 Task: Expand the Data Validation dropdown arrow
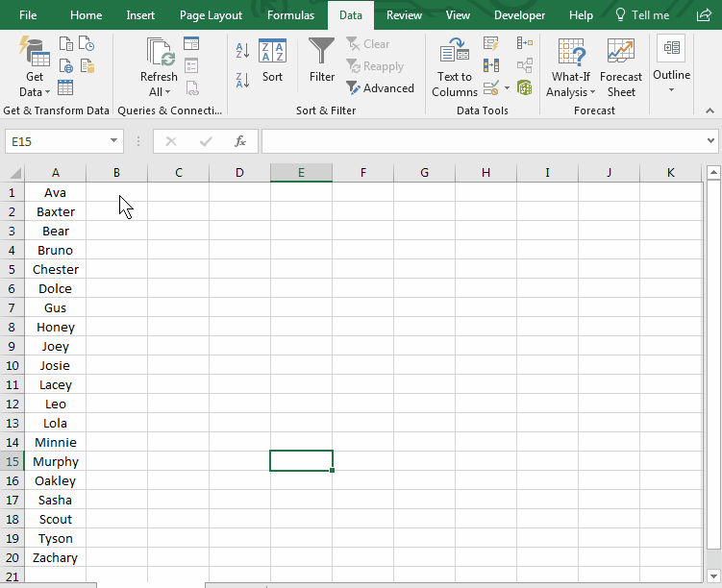(507, 87)
